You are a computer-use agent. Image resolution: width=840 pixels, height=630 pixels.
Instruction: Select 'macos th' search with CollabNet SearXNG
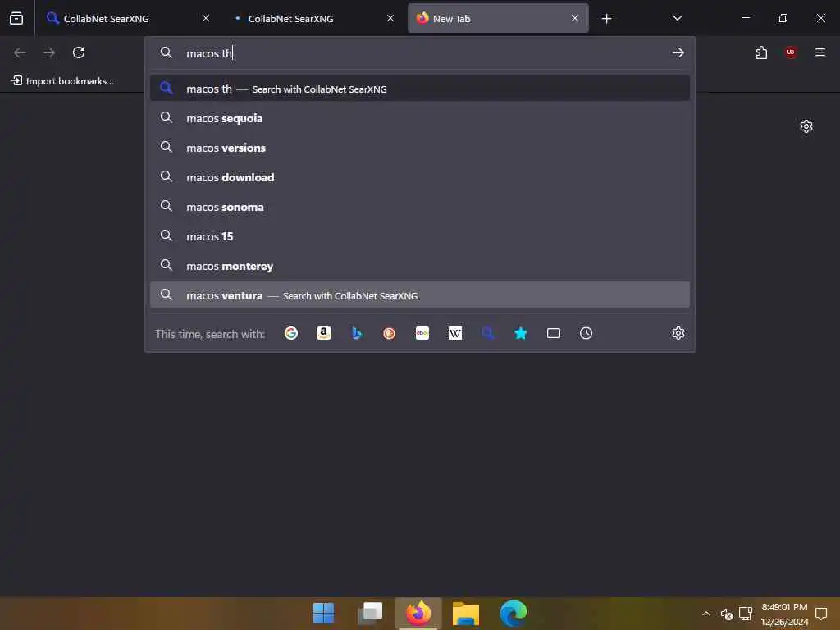[419, 89]
